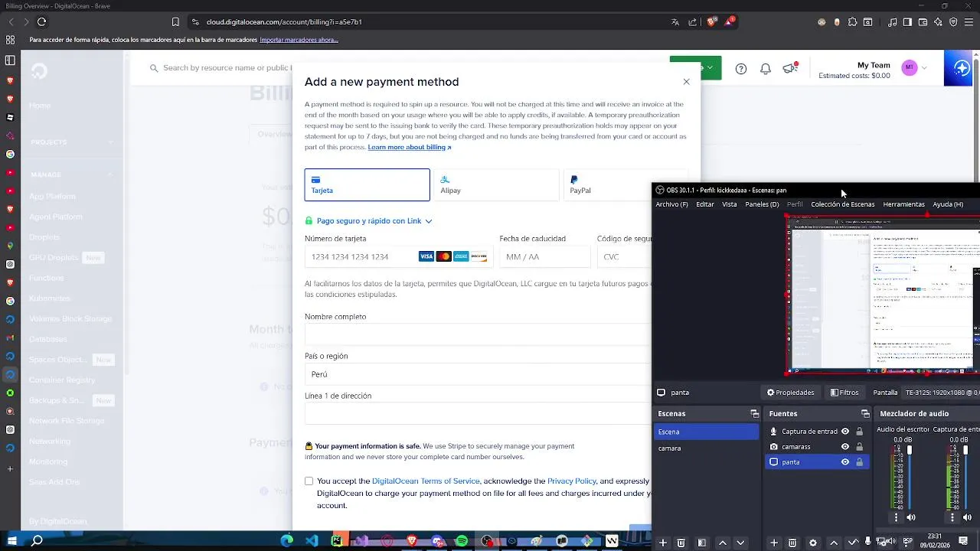Click the Número de tarjeta input field
Image resolution: width=980 pixels, height=551 pixels.
pos(399,257)
